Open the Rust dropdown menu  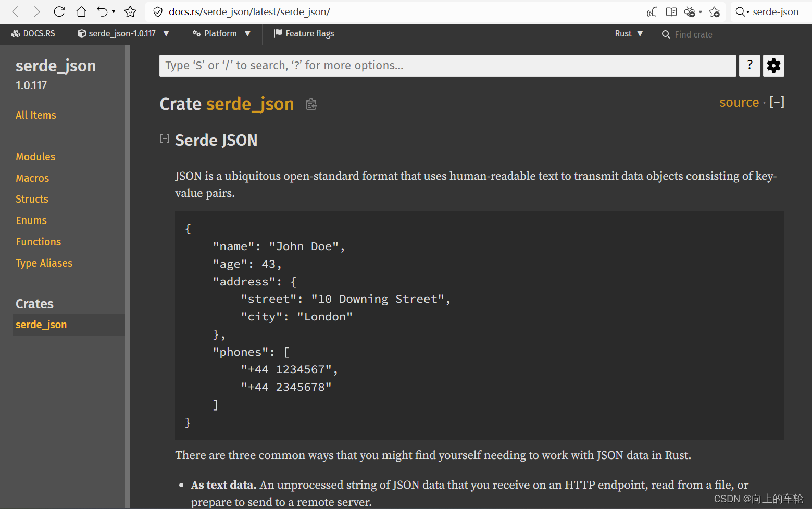[629, 33]
